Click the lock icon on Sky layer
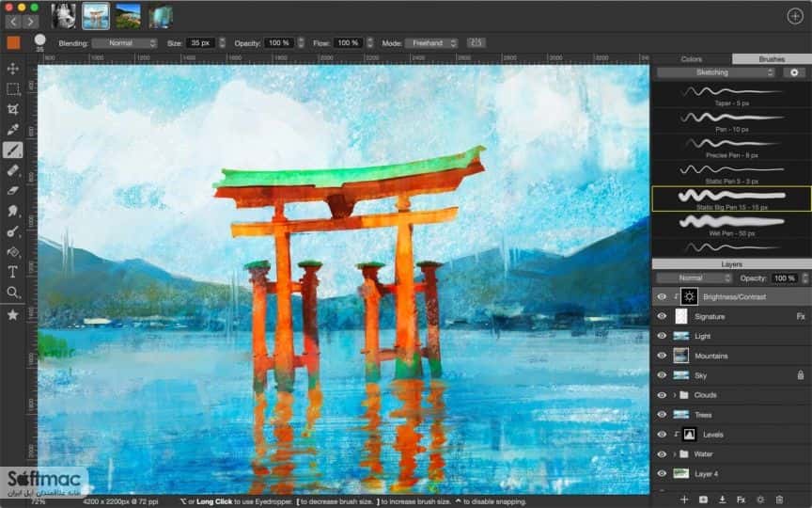812x508 pixels. (801, 374)
